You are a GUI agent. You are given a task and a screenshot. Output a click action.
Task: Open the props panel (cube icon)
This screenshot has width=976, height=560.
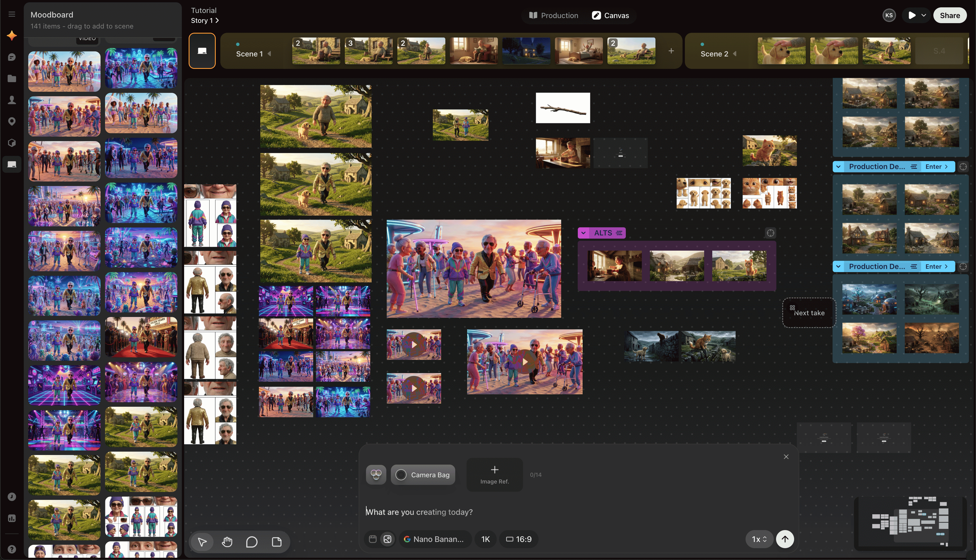[12, 143]
